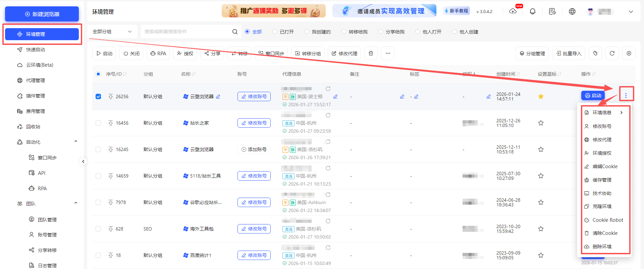The width and height of the screenshot is (644, 269).
Task: Click the 修改代理 toolbar button
Action: [344, 53]
